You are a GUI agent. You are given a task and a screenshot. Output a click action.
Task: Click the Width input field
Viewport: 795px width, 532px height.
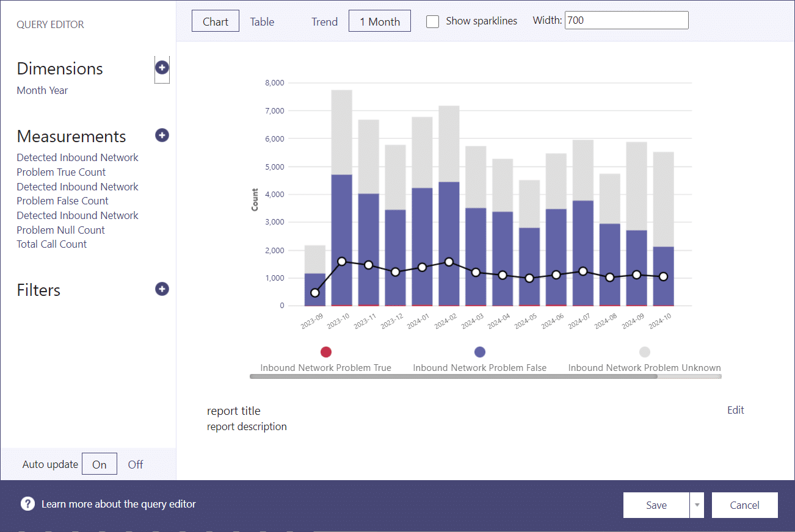tap(626, 20)
